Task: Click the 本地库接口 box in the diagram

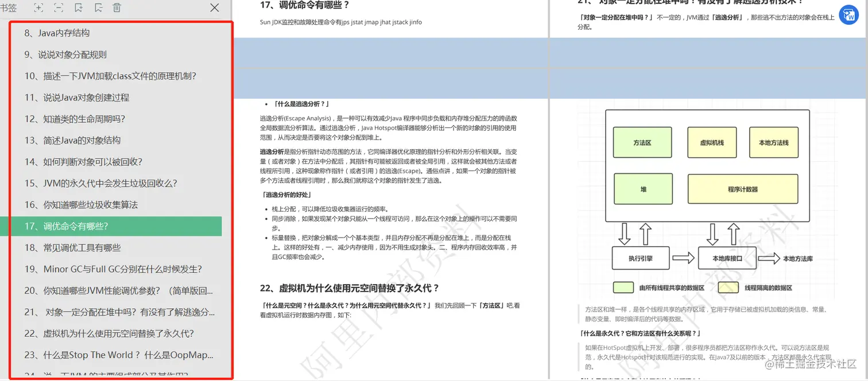Action: tap(727, 258)
